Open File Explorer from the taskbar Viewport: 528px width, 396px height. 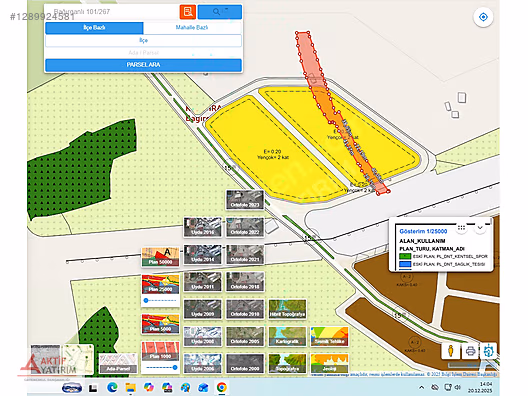(131, 388)
